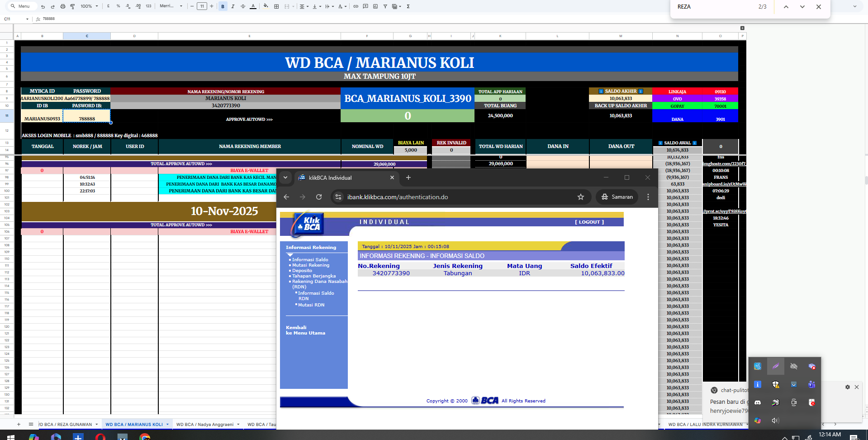868x440 pixels.
Task: Apply currency format with the pound icon
Action: click(x=109, y=6)
